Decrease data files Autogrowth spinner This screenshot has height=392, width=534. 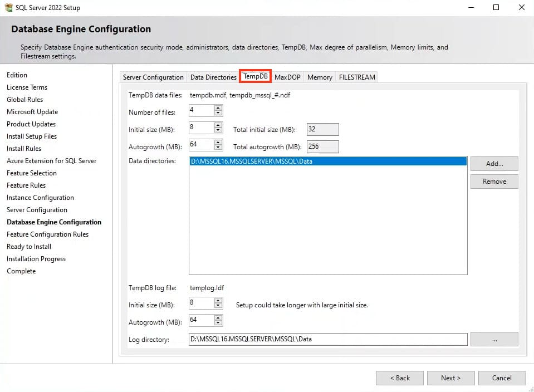click(218, 148)
